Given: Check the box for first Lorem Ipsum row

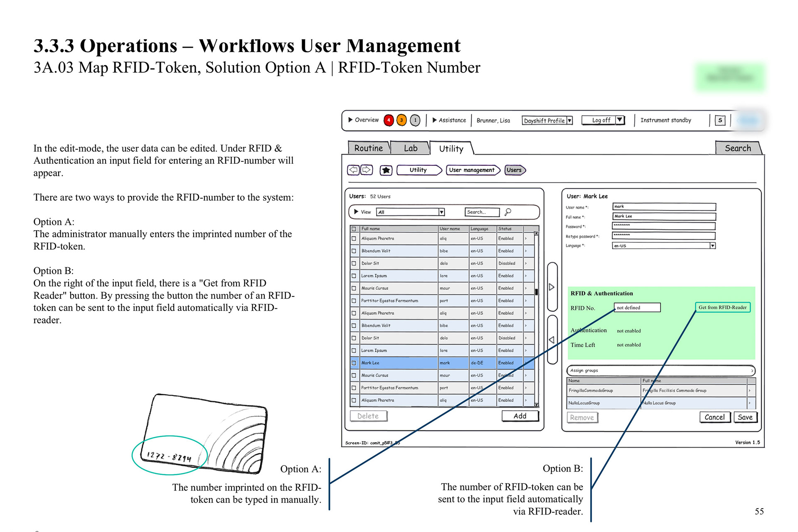Looking at the screenshot, I should (354, 276).
